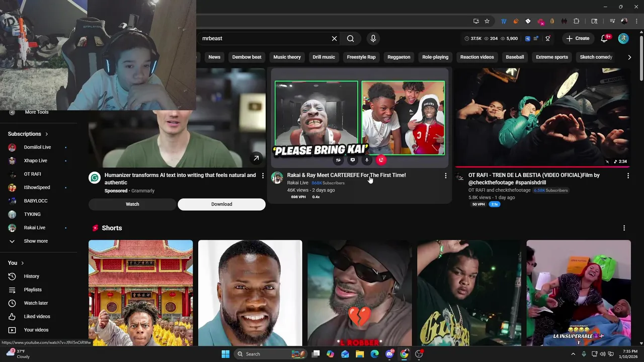This screenshot has height=362, width=644.
Task: Click the Download button on Grammarly ad
Action: tap(221, 204)
